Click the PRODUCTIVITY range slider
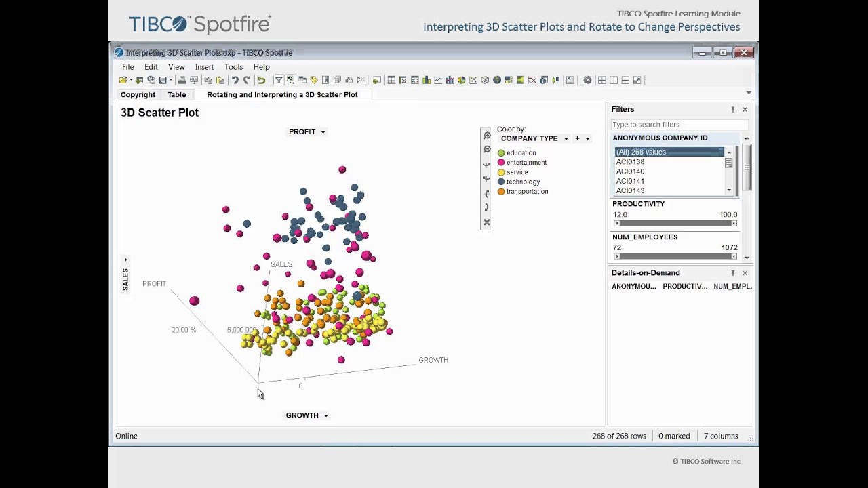 [675, 223]
